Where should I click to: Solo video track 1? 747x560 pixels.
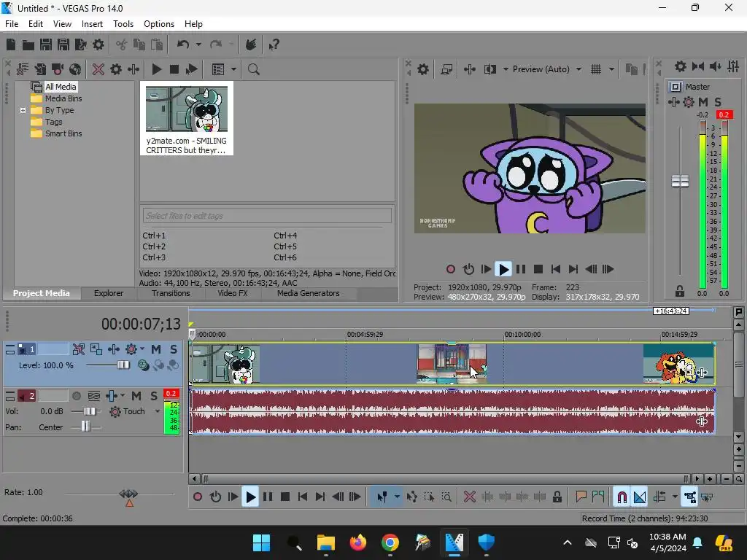(x=174, y=349)
